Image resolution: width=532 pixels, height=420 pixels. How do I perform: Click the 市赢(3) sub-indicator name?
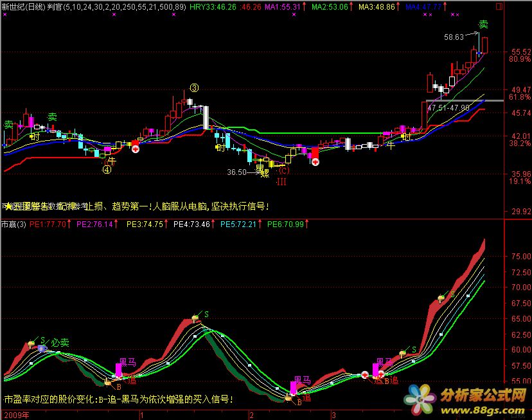click(13, 224)
